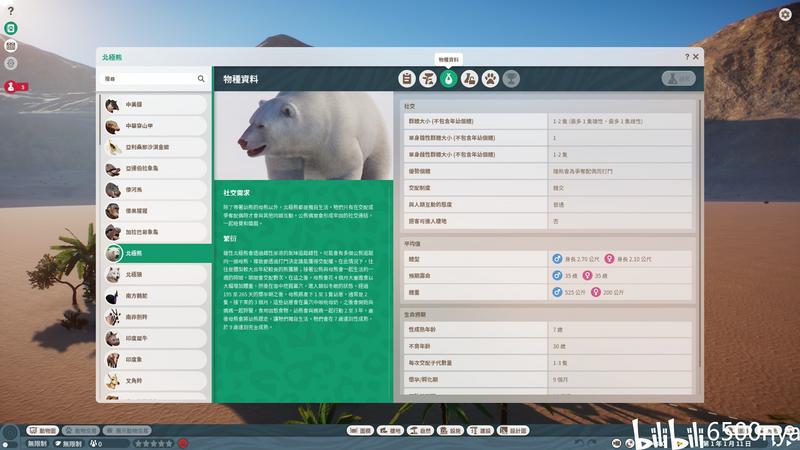Select 印度象 (Indian elephant) in list
Screen dimensions: 800x450
(x=155, y=360)
